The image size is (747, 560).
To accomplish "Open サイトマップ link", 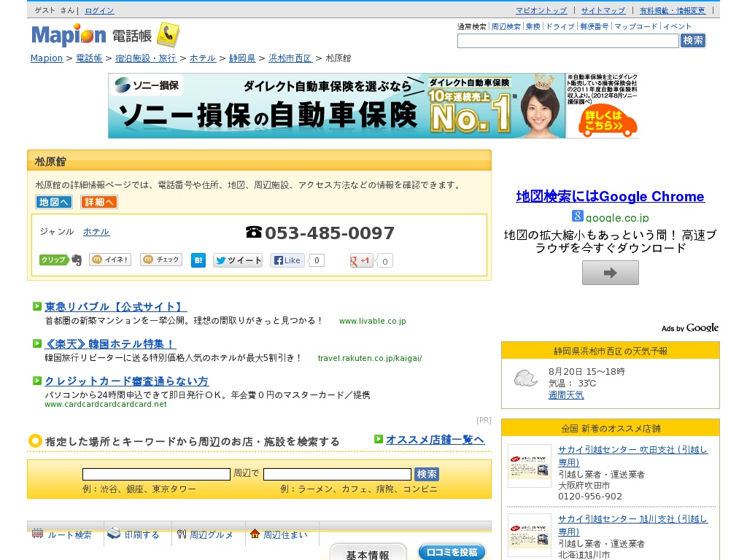I will pos(603,10).
